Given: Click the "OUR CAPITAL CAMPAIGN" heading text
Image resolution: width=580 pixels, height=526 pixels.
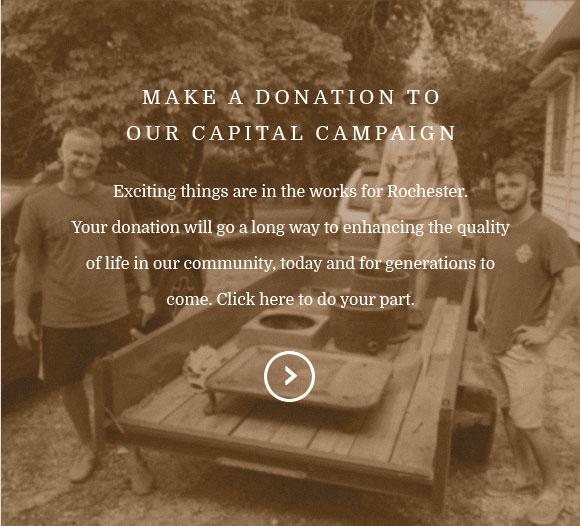Looking at the screenshot, I should coord(291,133).
